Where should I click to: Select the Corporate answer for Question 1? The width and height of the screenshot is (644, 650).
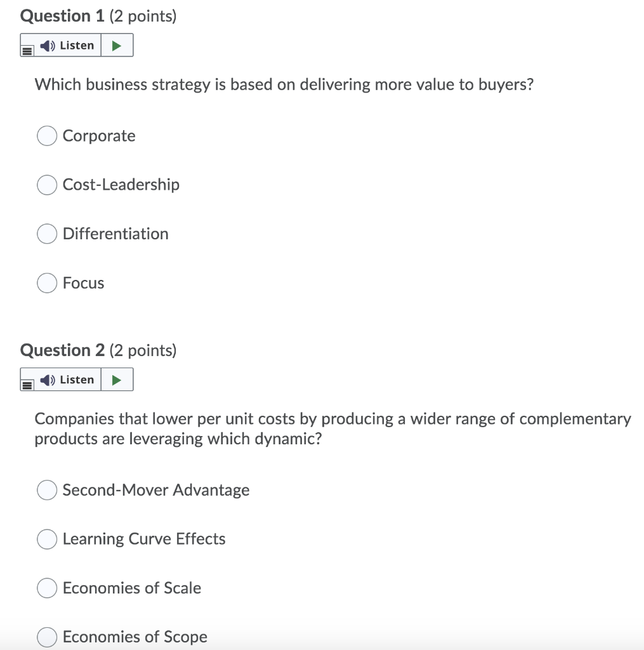point(46,135)
